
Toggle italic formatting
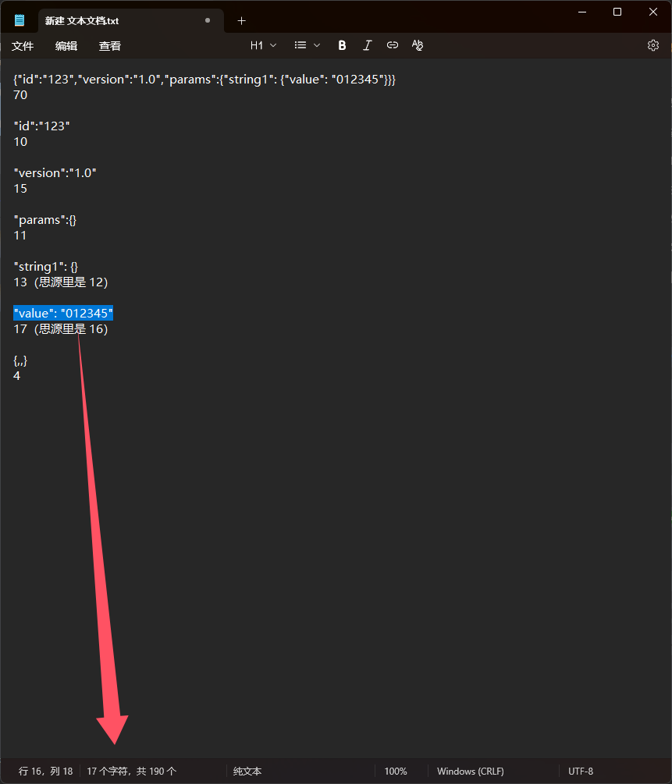coord(368,45)
